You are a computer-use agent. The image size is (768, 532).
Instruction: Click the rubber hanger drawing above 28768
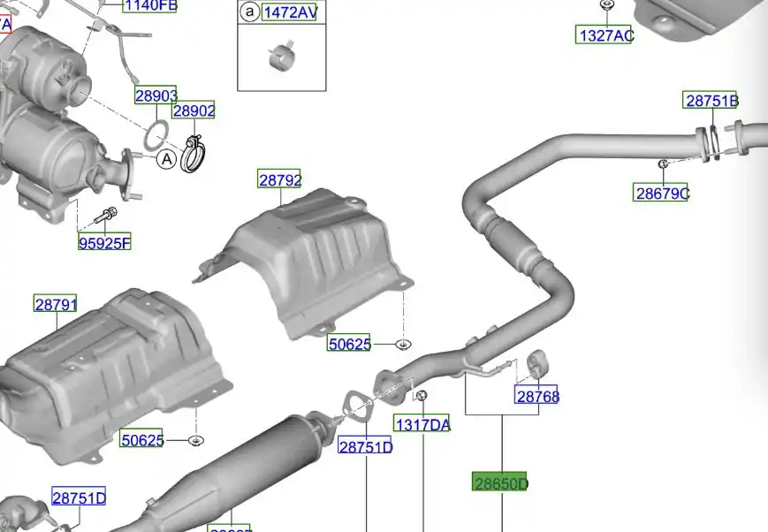coord(536,365)
